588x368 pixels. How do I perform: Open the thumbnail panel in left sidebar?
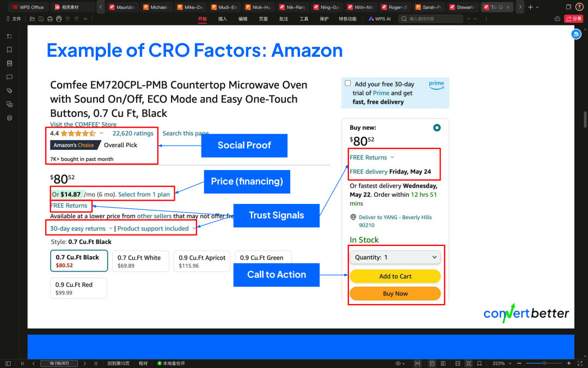coord(9,63)
